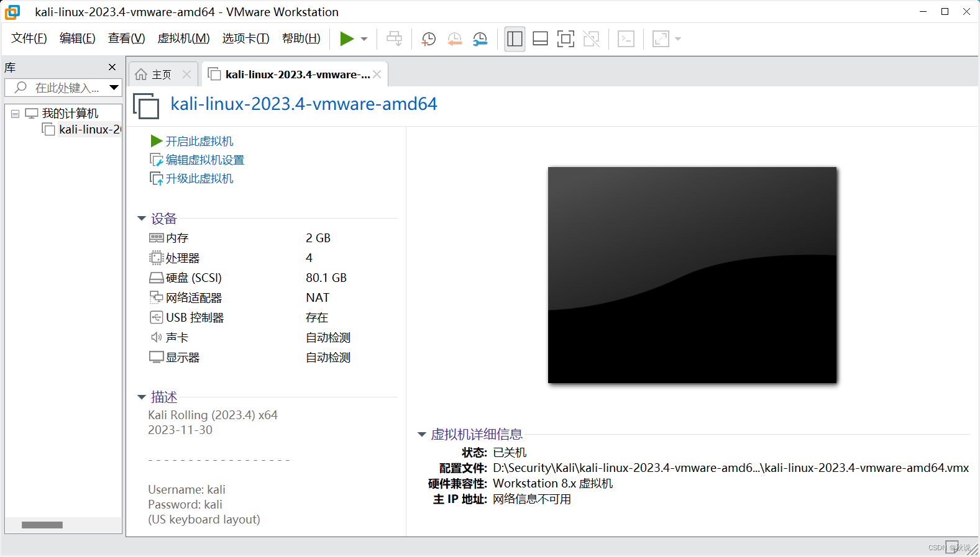Click the Username: kali description line
980x557 pixels.
click(x=186, y=489)
